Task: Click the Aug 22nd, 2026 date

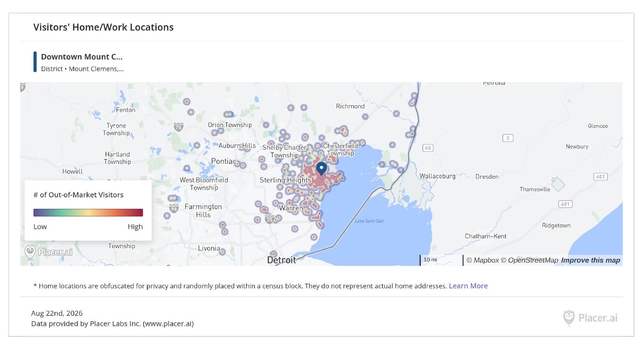Action: (57, 313)
